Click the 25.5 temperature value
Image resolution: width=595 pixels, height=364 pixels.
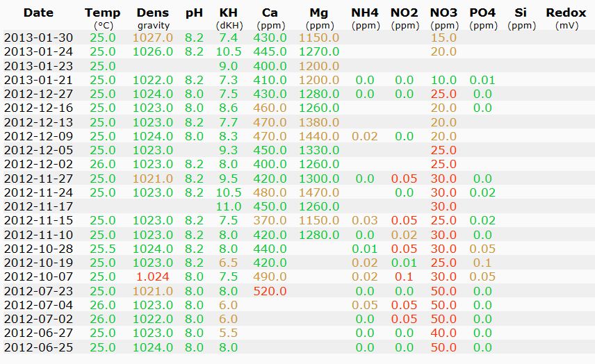pos(102,249)
